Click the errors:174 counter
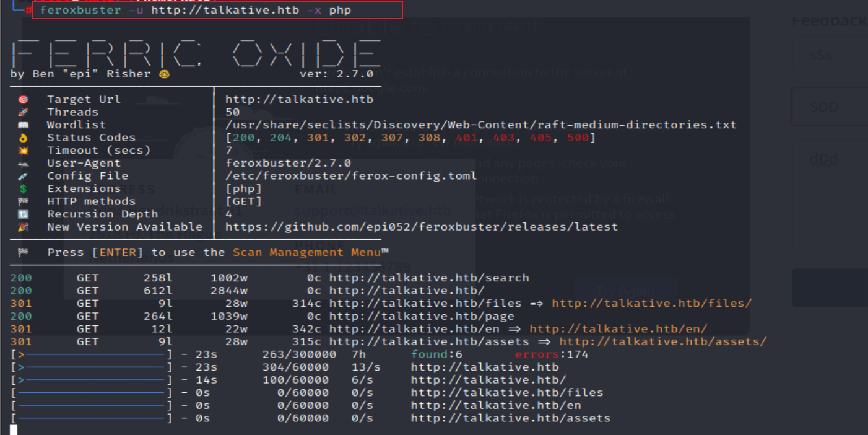The image size is (868, 435). 552,354
